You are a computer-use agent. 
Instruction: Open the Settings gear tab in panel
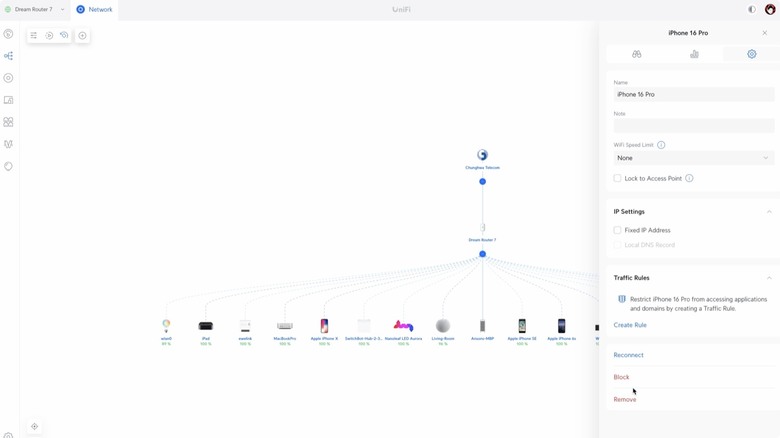752,54
